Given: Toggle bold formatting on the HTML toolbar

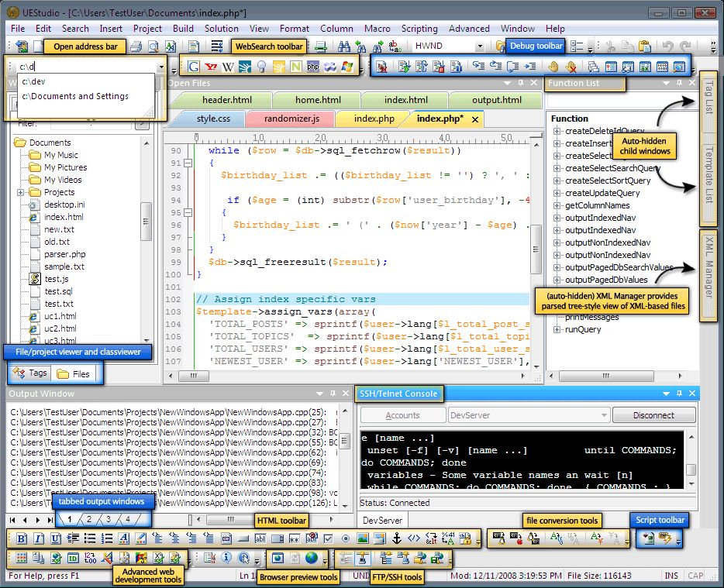Looking at the screenshot, I should point(20,538).
